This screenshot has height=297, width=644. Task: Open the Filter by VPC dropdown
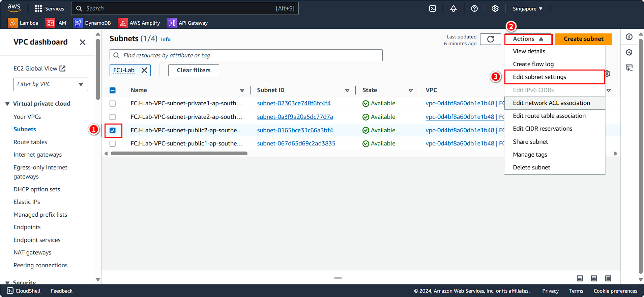(x=51, y=84)
